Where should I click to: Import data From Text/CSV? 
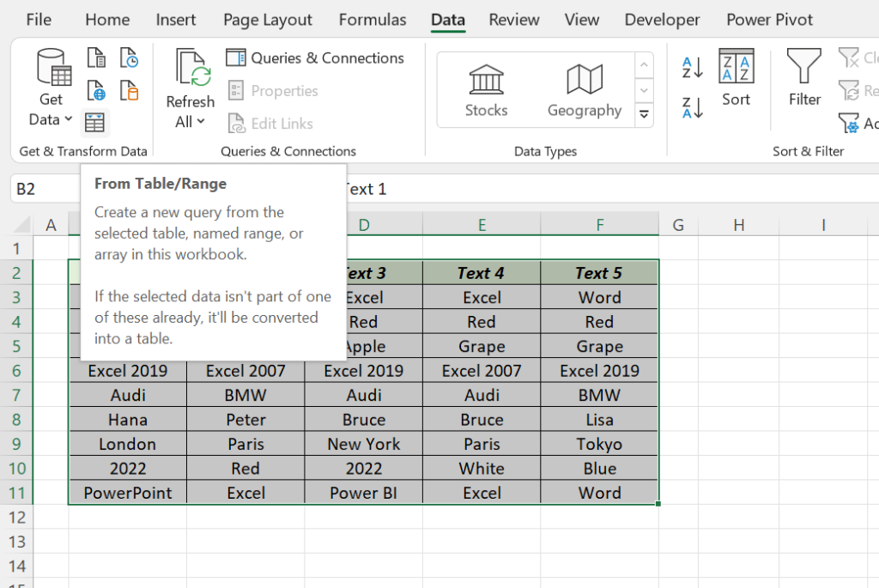tap(96, 58)
